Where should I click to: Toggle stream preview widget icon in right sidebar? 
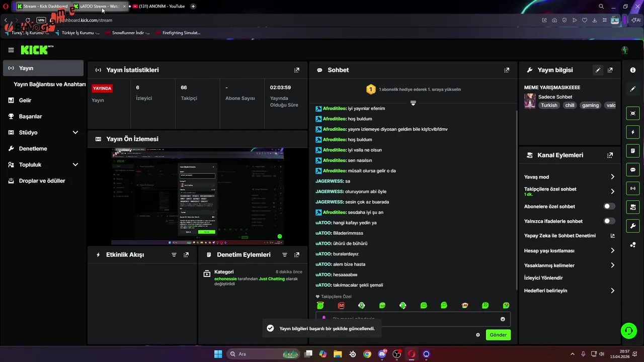(633, 113)
